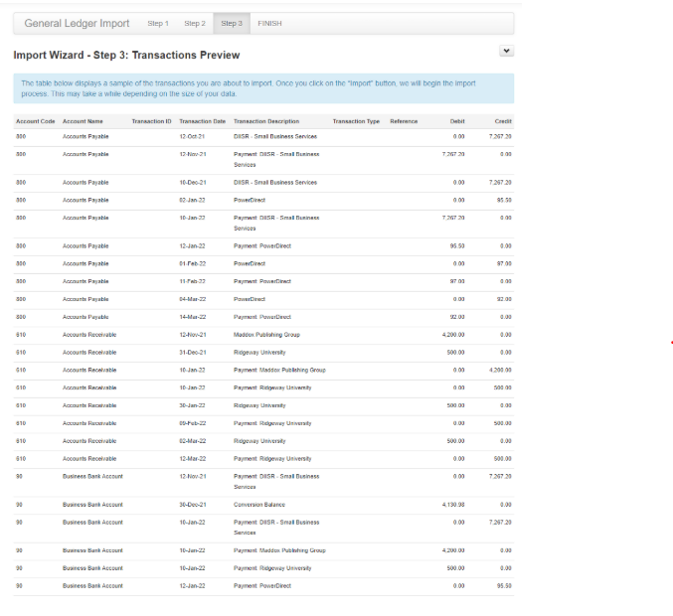Click the Transaction ID column header
This screenshot has height=616, width=673.
click(151, 121)
